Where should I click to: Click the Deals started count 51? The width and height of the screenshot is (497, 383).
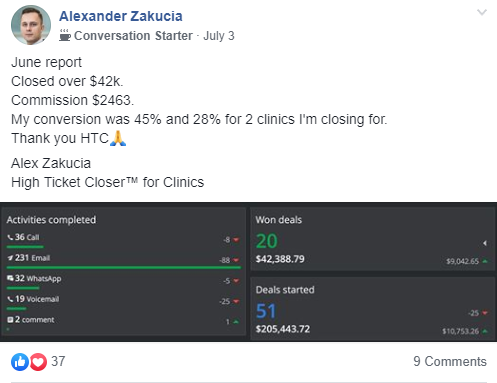266,311
